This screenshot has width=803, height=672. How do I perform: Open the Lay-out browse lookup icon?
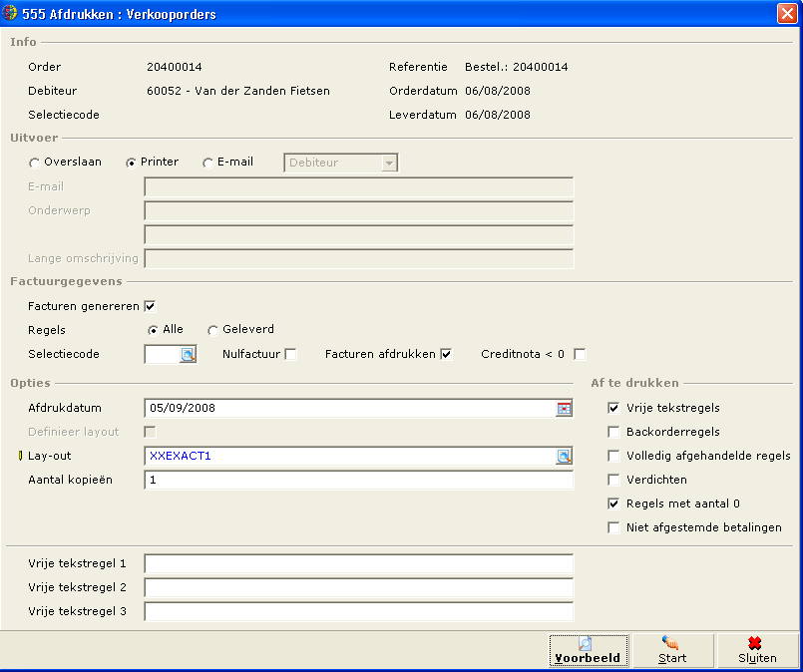564,456
